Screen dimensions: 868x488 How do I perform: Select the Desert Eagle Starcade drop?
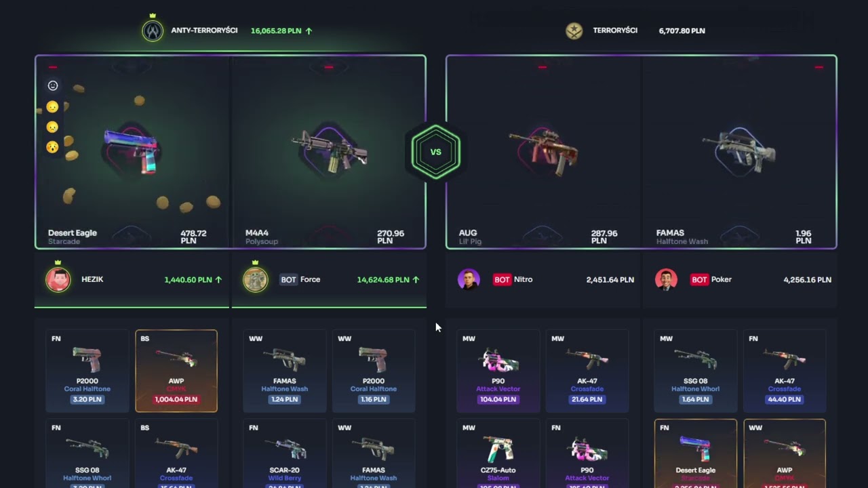(132, 152)
